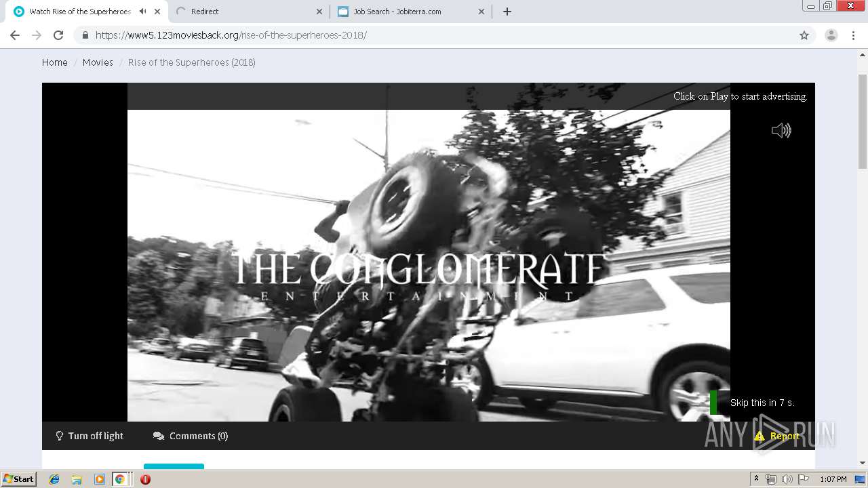This screenshot has height=488, width=868.
Task: Click the teal button below the player
Action: [x=174, y=466]
